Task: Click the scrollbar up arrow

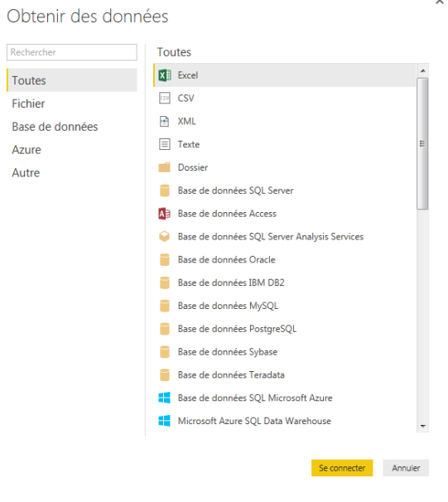Action: tap(422, 70)
